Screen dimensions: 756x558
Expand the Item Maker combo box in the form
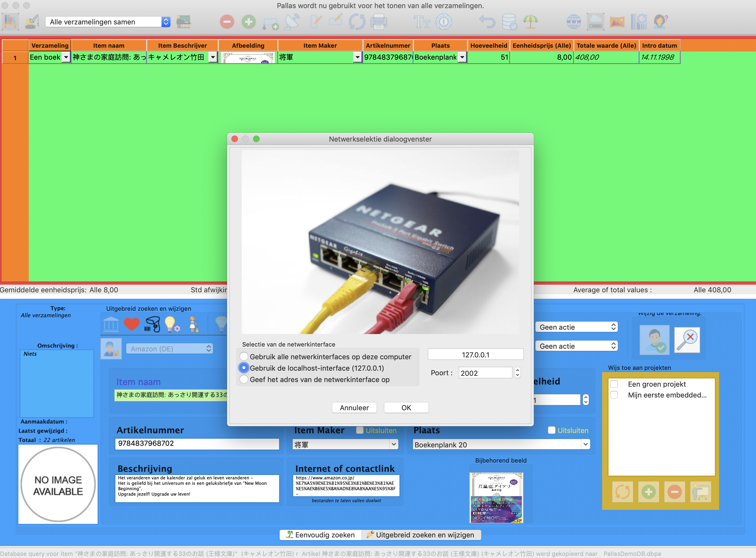click(393, 444)
